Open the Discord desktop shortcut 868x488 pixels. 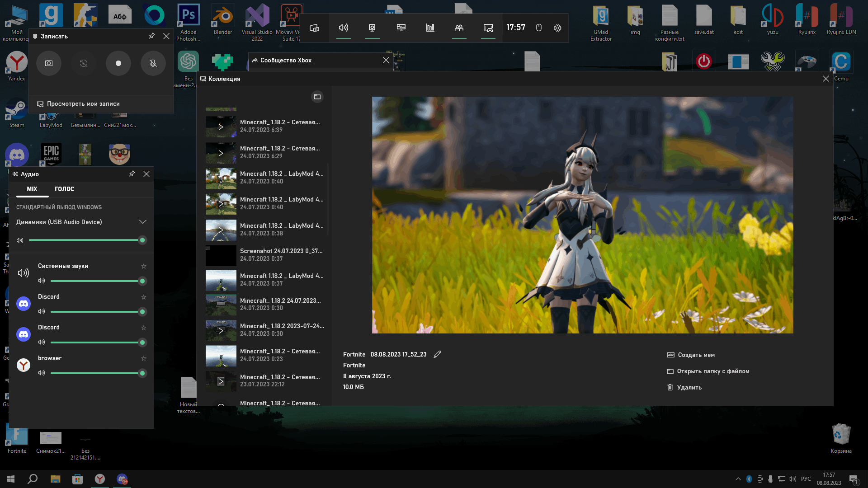pyautogui.click(x=17, y=155)
